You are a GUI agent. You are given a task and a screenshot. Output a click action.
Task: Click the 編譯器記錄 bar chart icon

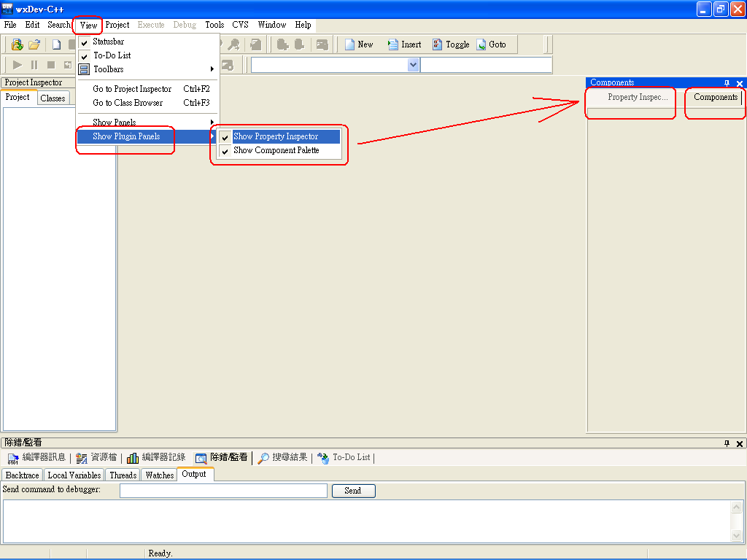pyautogui.click(x=133, y=458)
